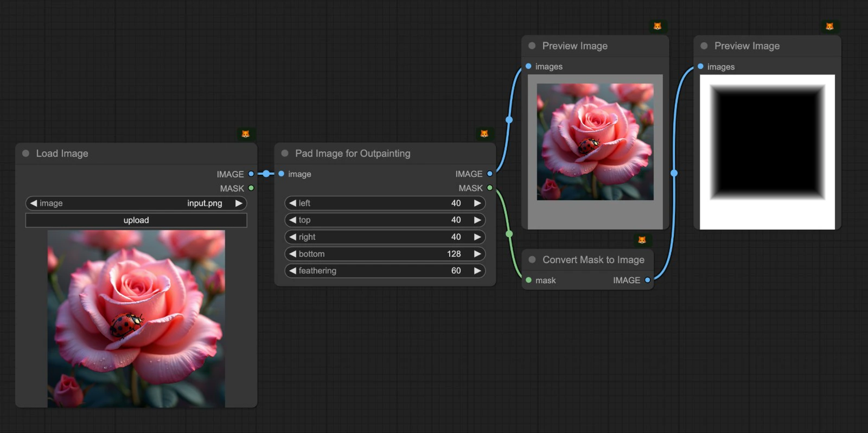Increase the bottom padding value
The image size is (868, 433).
pyautogui.click(x=477, y=254)
